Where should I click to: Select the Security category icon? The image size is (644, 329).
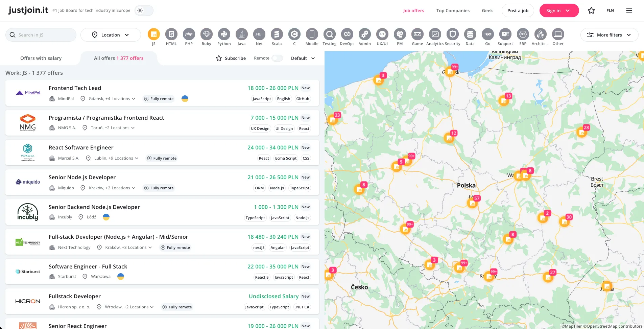453,34
